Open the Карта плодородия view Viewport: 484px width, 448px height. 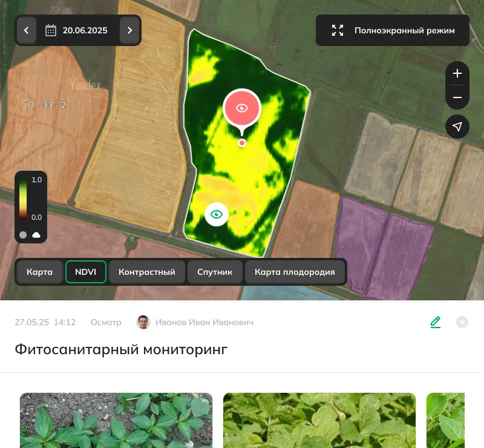click(x=295, y=272)
